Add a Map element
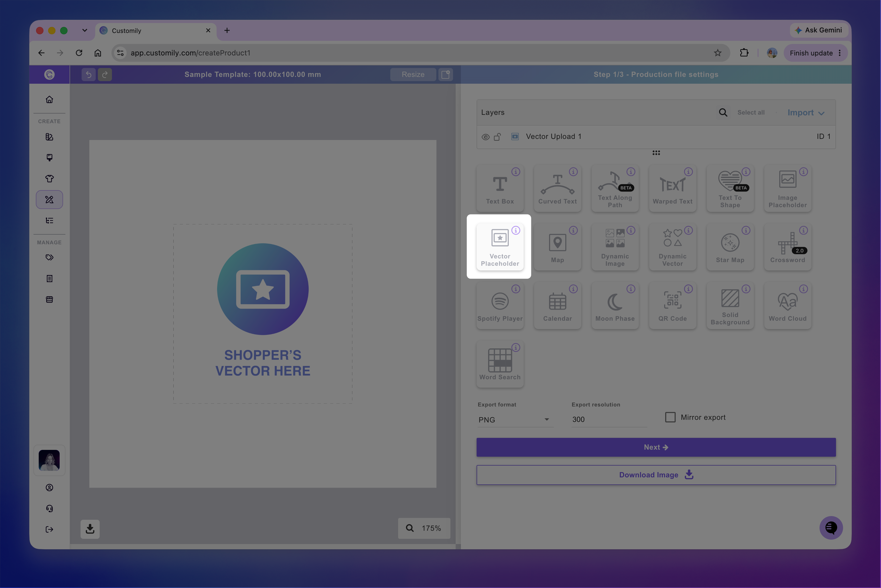881x588 pixels. [x=557, y=247]
